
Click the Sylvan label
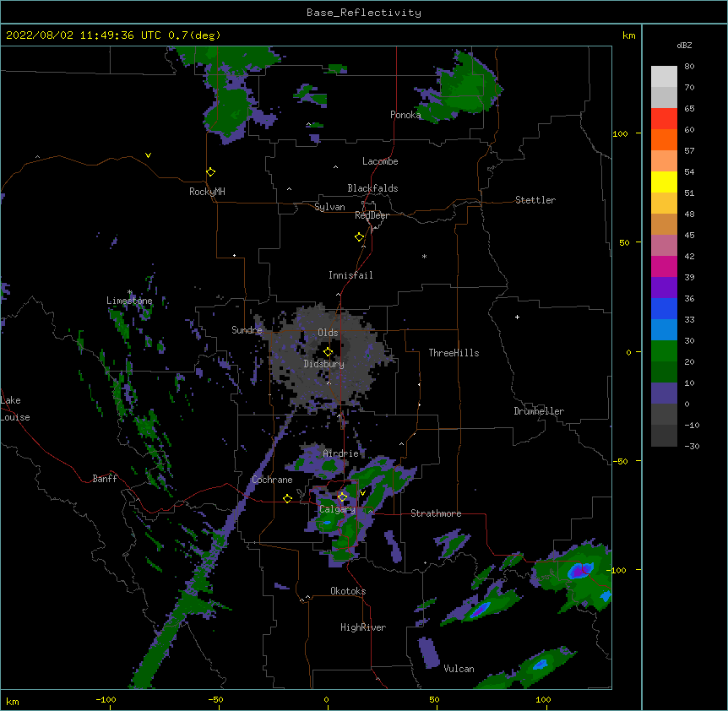[329, 207]
